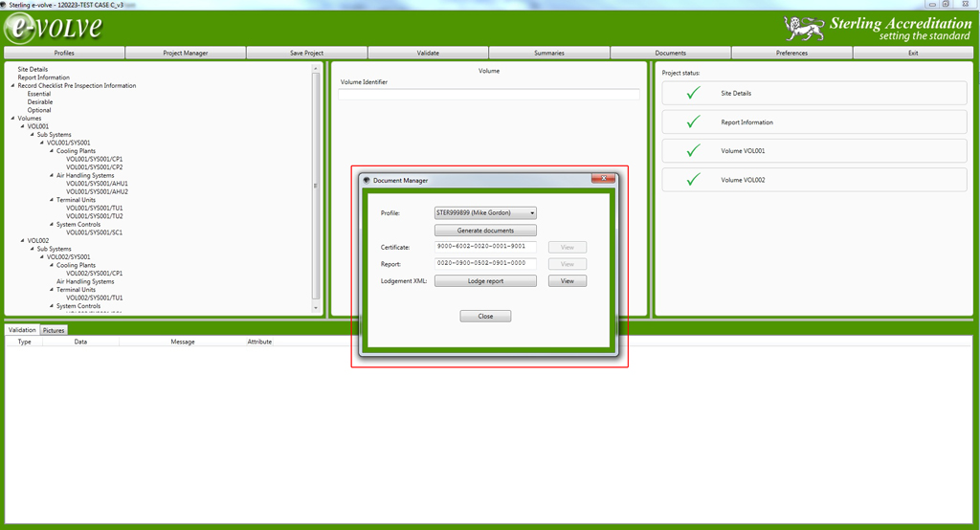Select VOL001/SYS001/AHU2
Image resolution: width=980 pixels, height=530 pixels.
97,192
